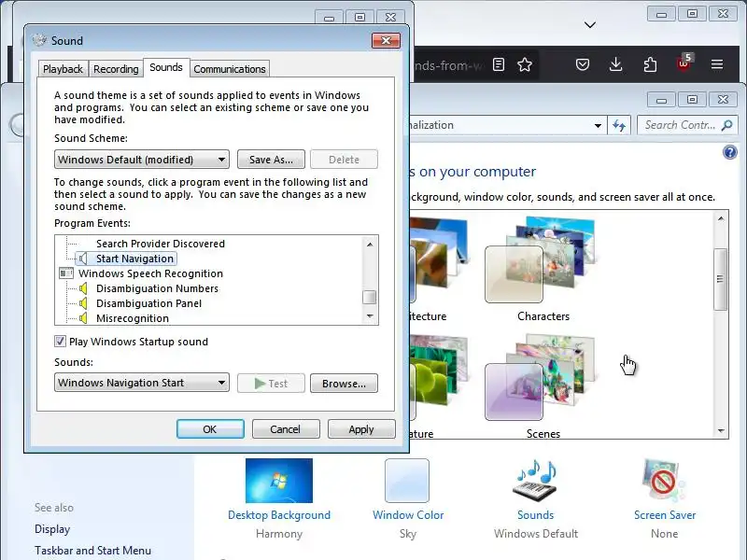Open address bar history dropdown arrow
The image size is (747, 560).
[x=598, y=126]
